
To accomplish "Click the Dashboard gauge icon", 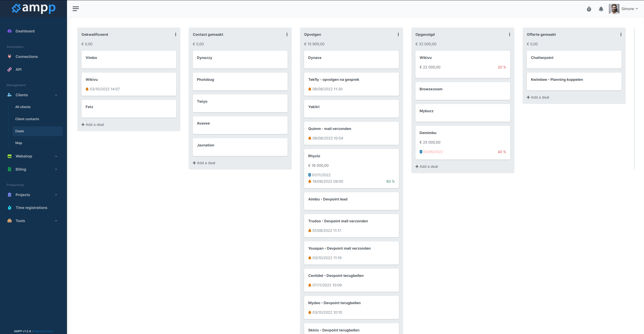I will pyautogui.click(x=10, y=31).
